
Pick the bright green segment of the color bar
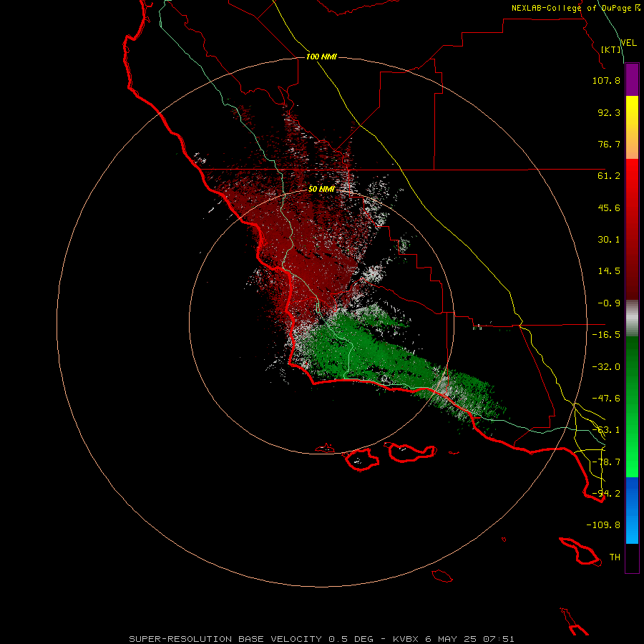pos(632,460)
